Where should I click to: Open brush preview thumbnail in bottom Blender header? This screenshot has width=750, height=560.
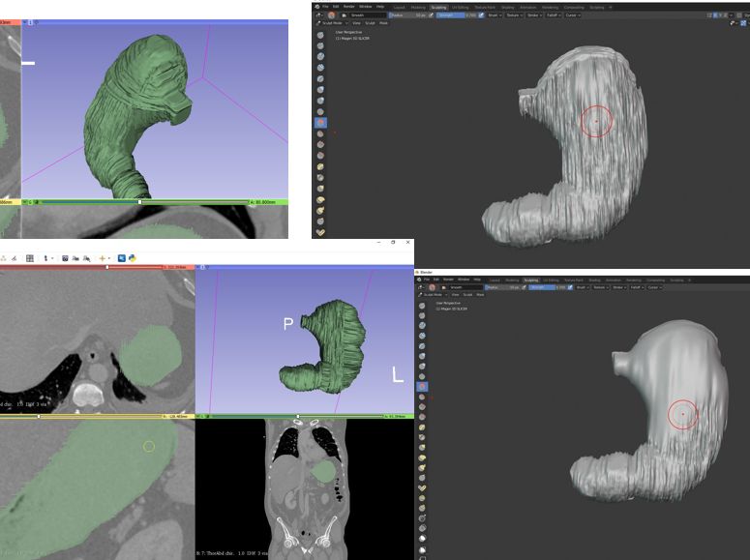[432, 287]
